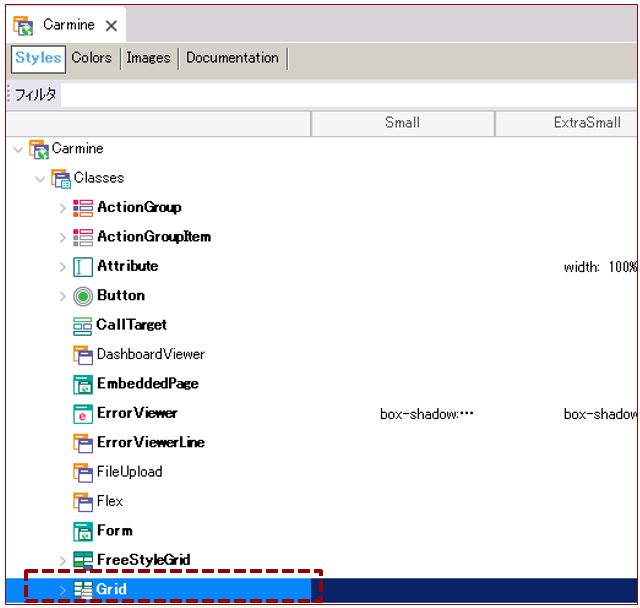Click the ErrorViewerLine class icon
Screen dimensions: 640x608
coord(83,443)
